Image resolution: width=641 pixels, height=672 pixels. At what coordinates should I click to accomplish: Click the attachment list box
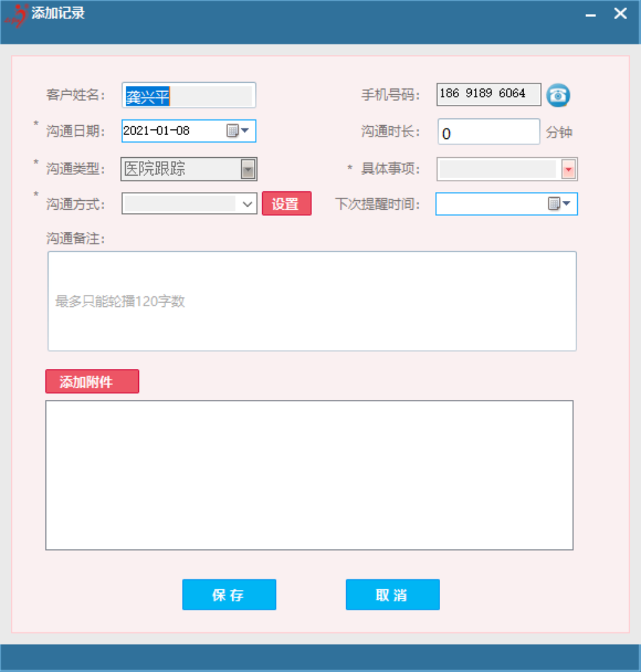(309, 476)
